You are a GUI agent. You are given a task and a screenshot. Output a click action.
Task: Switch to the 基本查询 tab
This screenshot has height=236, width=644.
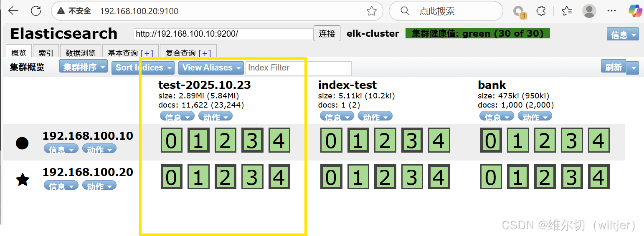point(123,53)
